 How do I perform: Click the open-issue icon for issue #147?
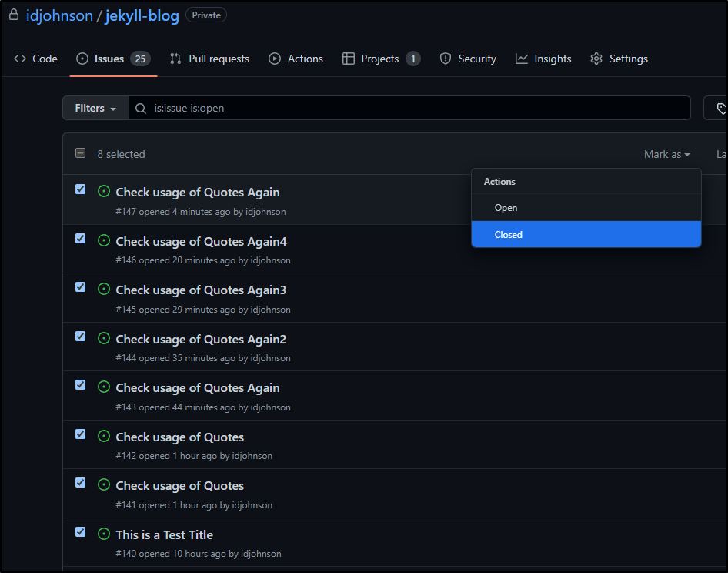coord(104,191)
